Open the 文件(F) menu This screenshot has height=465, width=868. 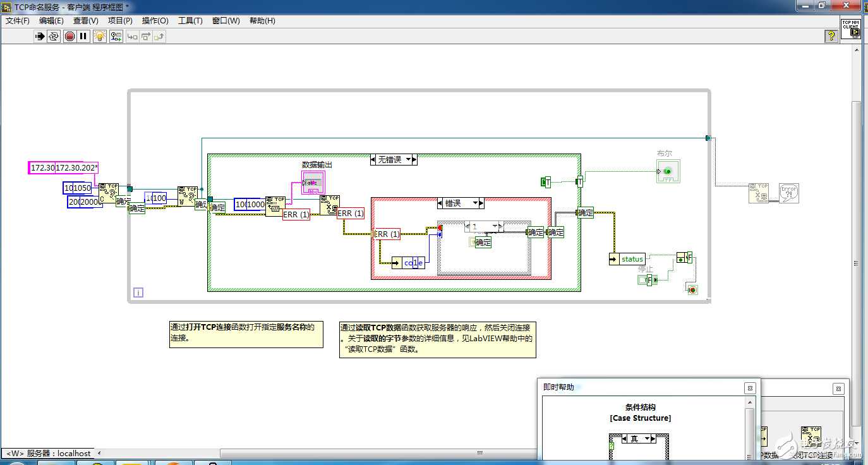18,21
